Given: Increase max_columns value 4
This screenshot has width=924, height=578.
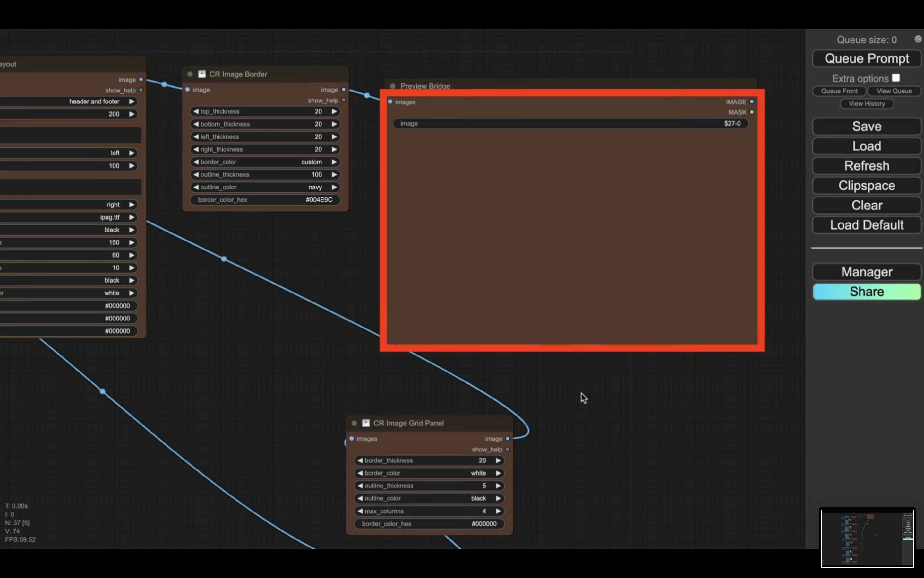Looking at the screenshot, I should tap(498, 511).
